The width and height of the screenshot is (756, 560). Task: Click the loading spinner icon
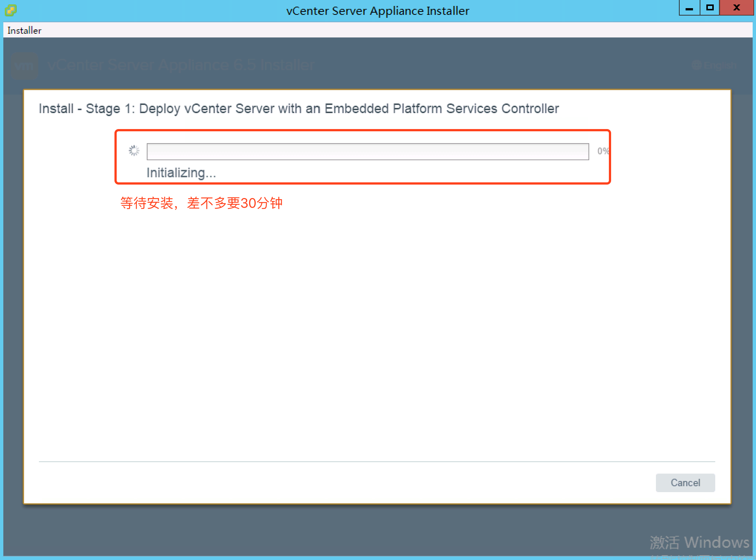(x=134, y=151)
